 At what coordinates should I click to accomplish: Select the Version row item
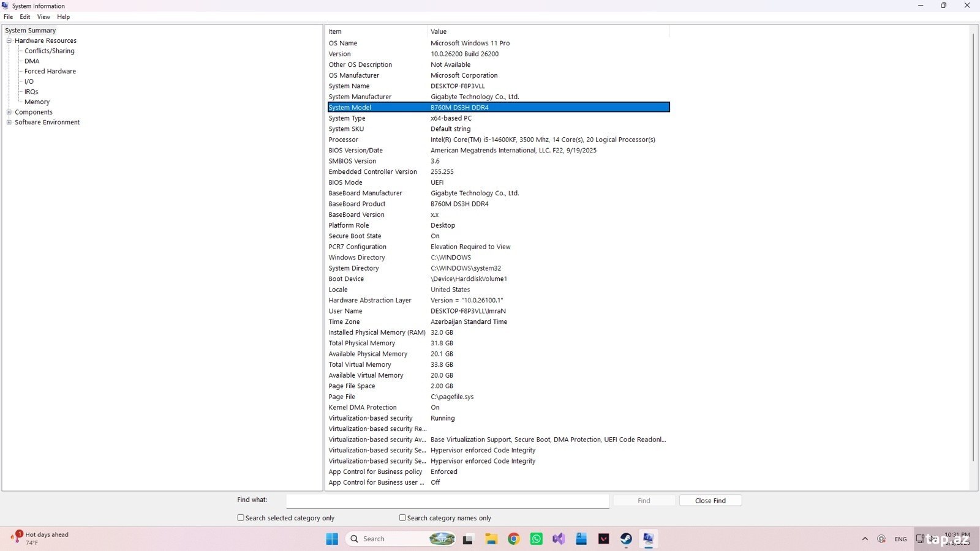499,54
